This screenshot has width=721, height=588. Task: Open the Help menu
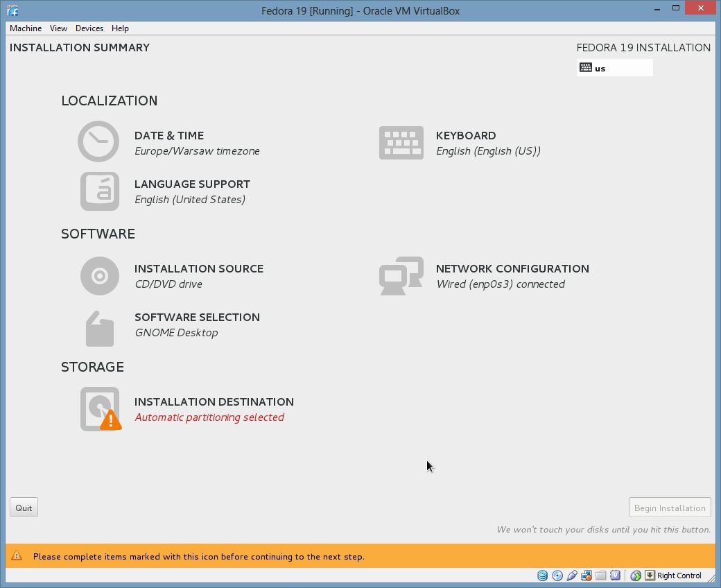coord(120,28)
